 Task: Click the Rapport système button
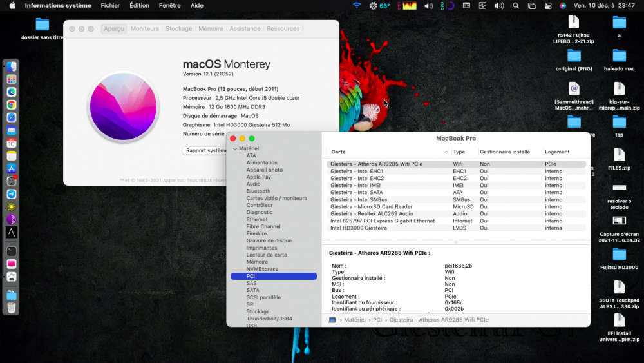(205, 150)
